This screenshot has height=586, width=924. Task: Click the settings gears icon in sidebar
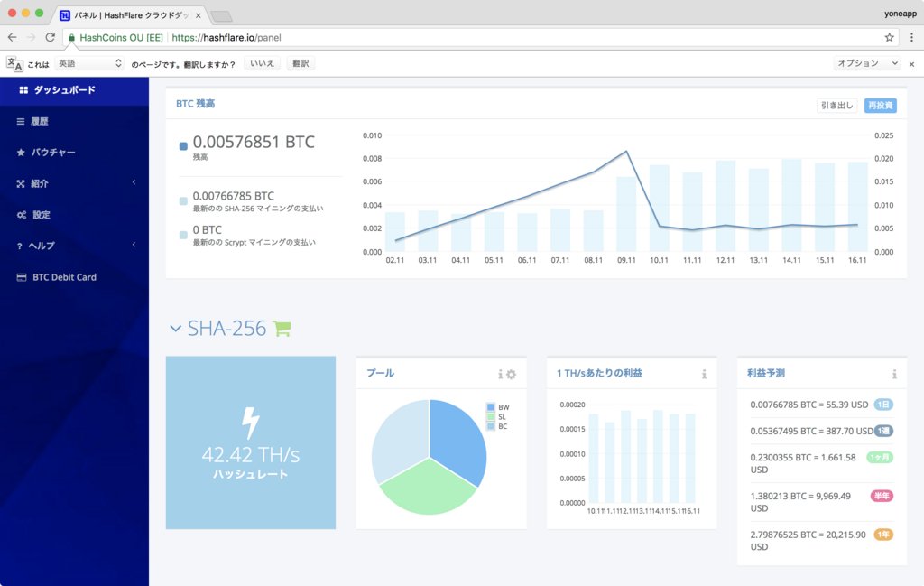22,215
